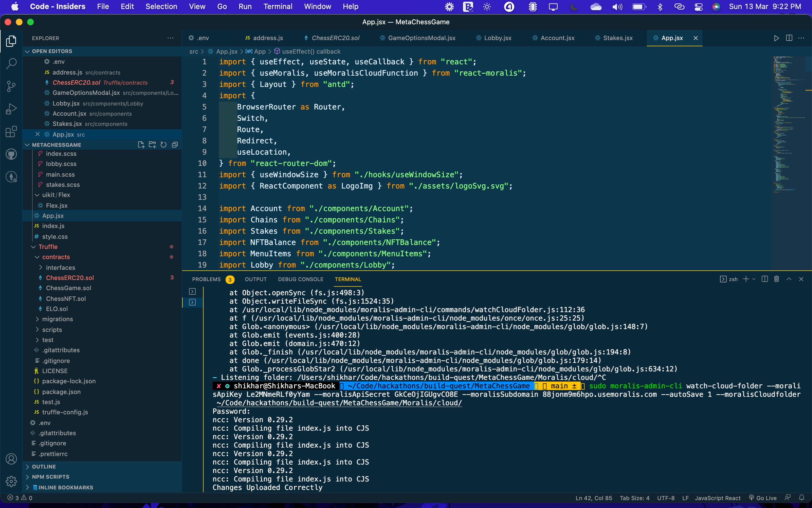
Task: Open display brightness control in menu bar
Action: 487,7
